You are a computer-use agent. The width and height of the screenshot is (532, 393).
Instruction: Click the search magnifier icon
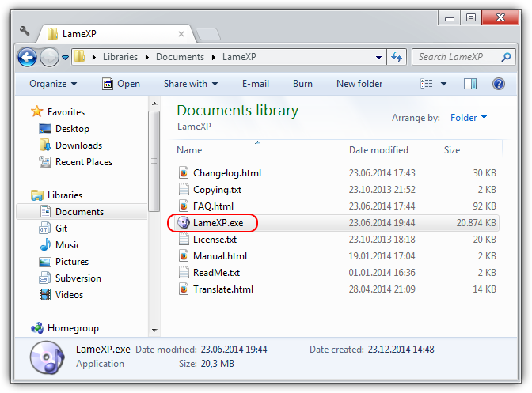(506, 57)
